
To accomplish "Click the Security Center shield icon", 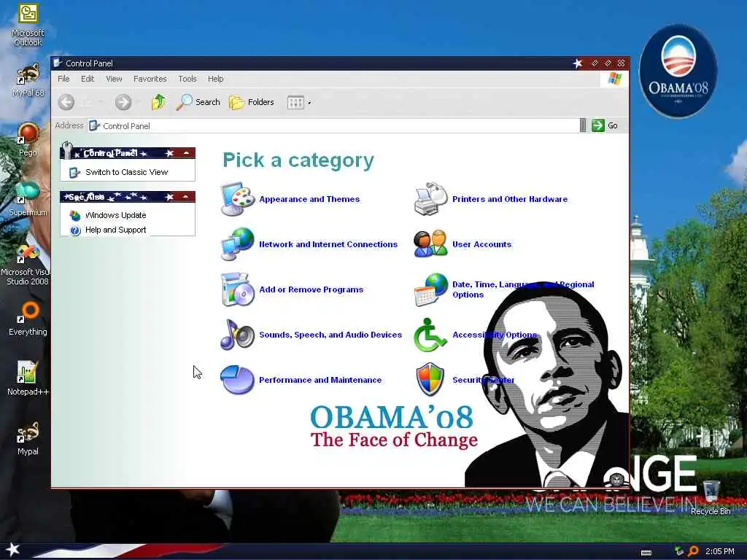I will coord(430,379).
